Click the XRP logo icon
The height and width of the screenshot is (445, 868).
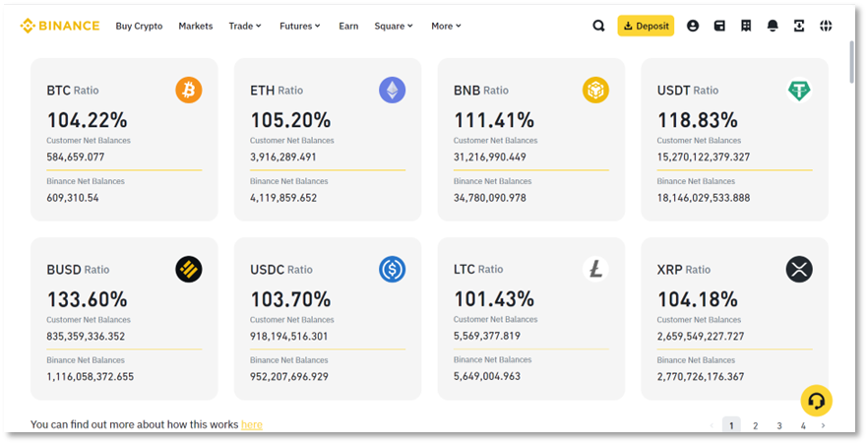[x=799, y=270]
